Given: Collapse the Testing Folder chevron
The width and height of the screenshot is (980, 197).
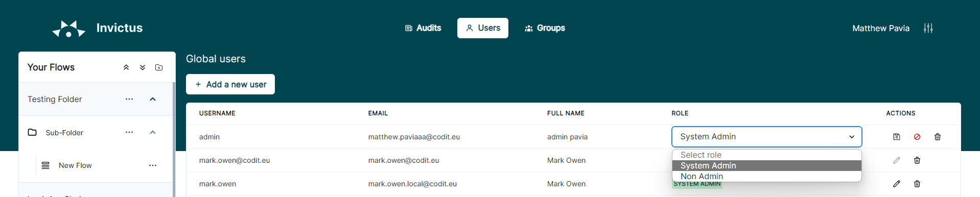Looking at the screenshot, I should click(x=153, y=99).
